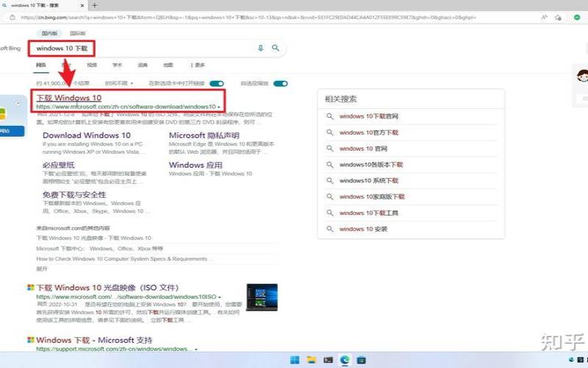Image resolution: width=588 pixels, height=368 pixels.
Task: Open the Terminal icon on the taskbar
Action: click(x=328, y=360)
